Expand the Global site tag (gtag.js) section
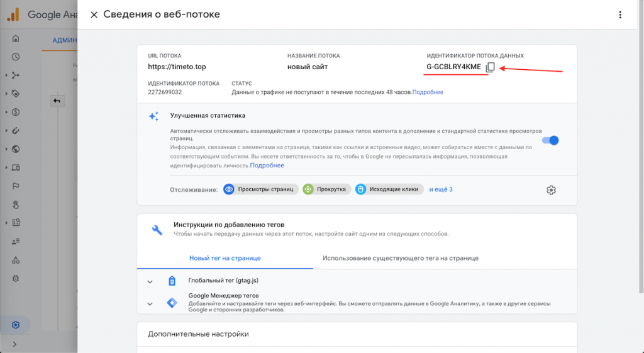Image resolution: width=644 pixels, height=353 pixels. pos(150,281)
